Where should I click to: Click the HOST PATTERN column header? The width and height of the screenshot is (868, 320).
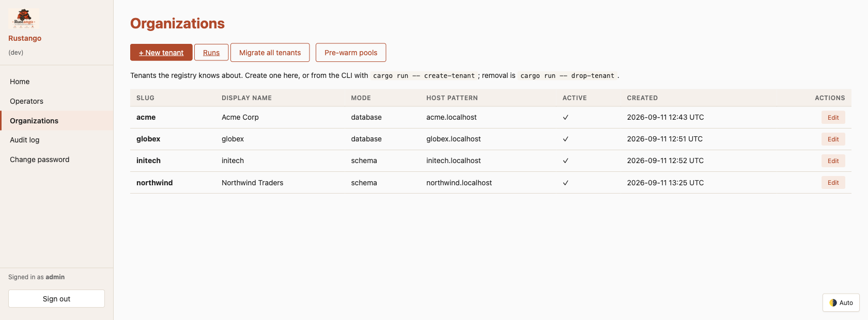click(452, 98)
